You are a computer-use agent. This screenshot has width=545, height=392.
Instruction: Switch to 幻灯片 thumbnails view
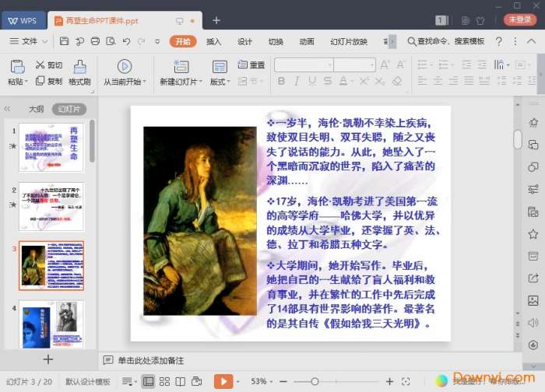[69, 109]
